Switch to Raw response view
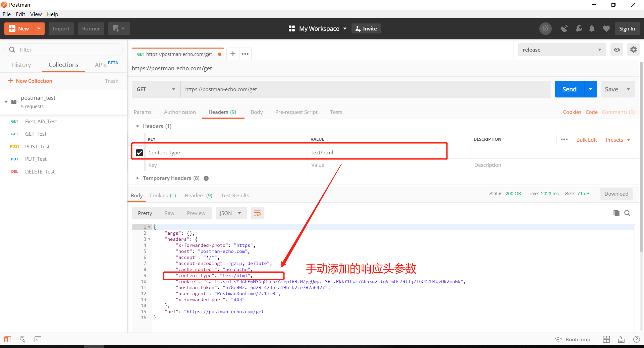The image size is (644, 348). coord(169,213)
